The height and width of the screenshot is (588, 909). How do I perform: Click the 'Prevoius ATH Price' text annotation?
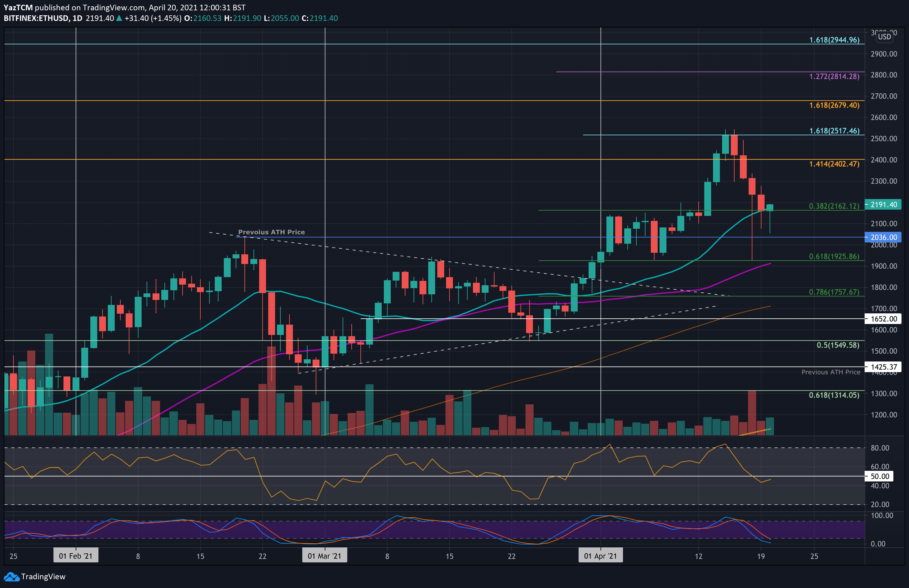pyautogui.click(x=272, y=232)
